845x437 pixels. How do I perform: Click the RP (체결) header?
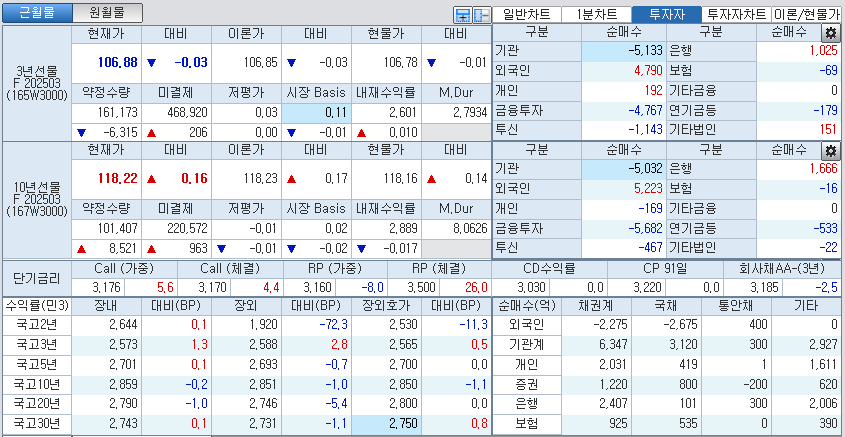(439, 268)
